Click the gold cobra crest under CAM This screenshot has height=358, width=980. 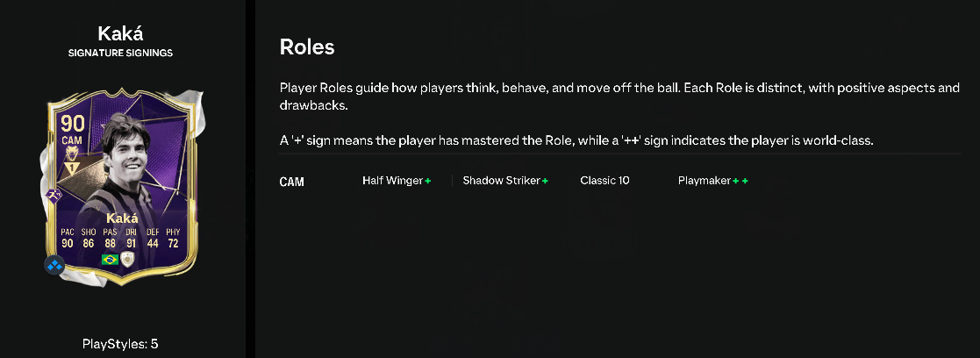[x=72, y=152]
